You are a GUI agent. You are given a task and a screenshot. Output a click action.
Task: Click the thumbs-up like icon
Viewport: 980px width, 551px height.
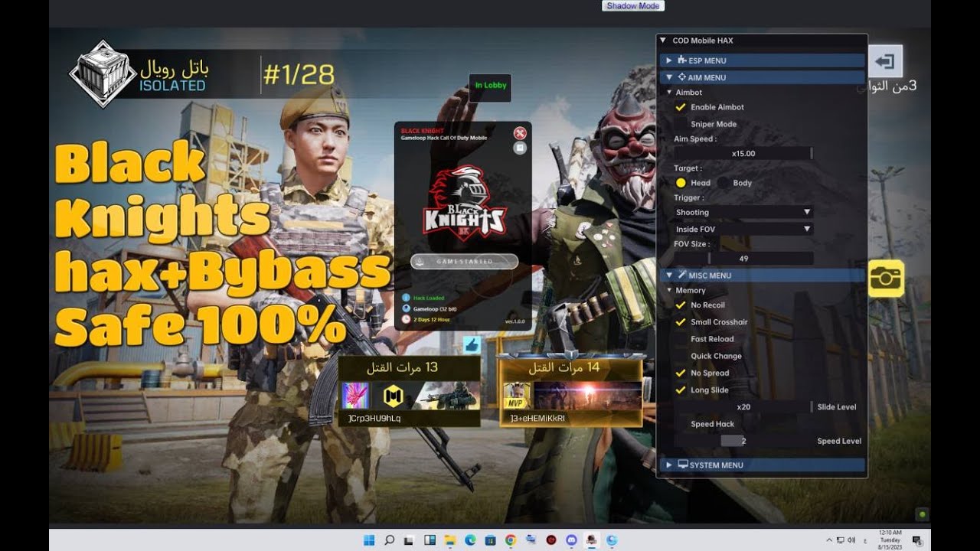point(470,345)
